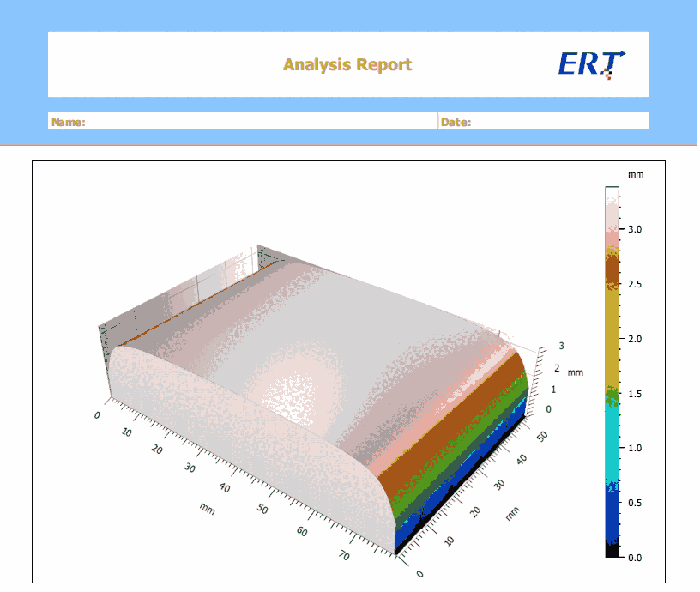Click the ERT logo in the header
The height and width of the screenshot is (592, 700).
pyautogui.click(x=590, y=64)
